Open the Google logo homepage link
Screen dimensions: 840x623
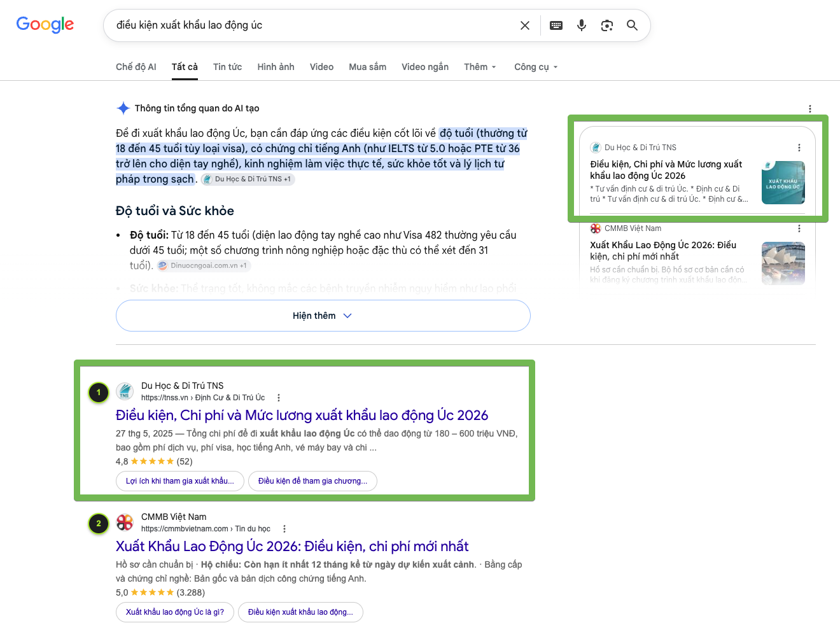(x=45, y=24)
